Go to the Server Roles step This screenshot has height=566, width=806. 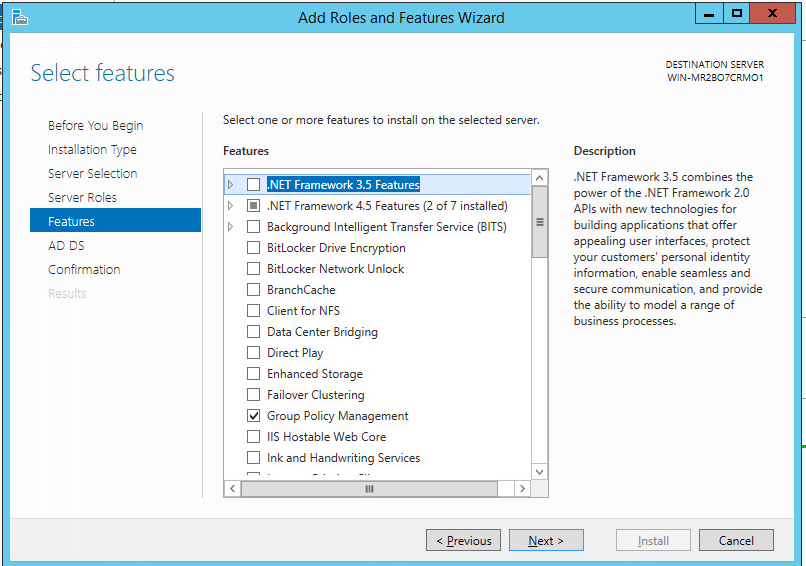click(82, 198)
